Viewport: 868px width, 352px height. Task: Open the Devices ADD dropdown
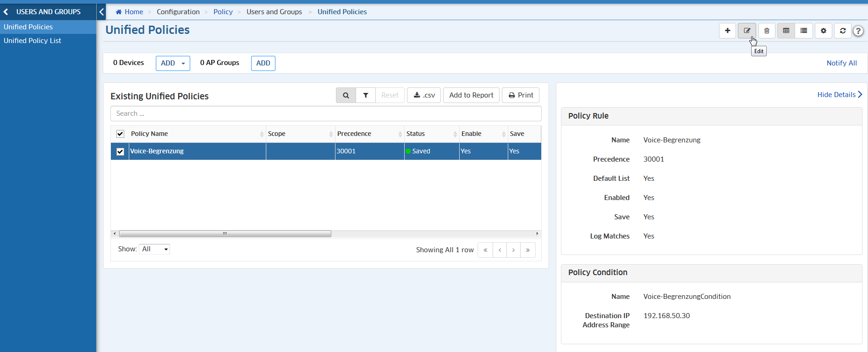(173, 63)
